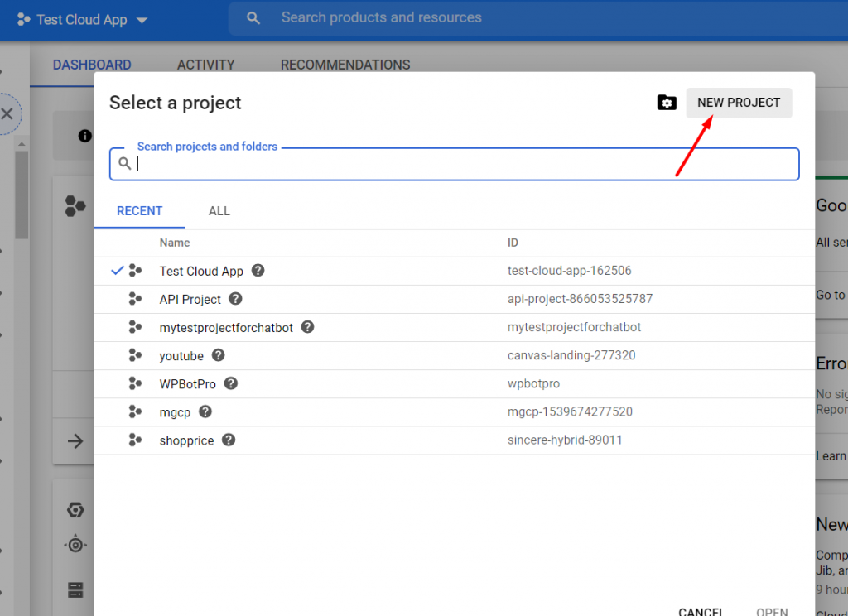
Task: Click the magnifier inside the project search field
Action: point(125,164)
